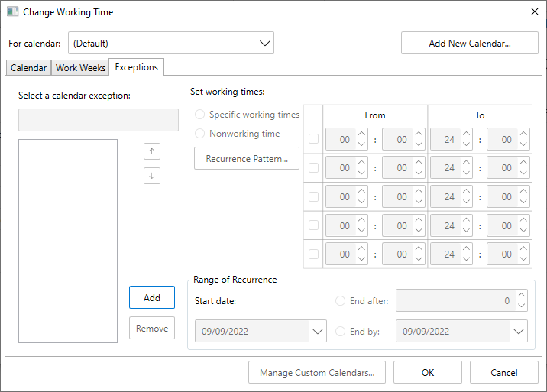547x392 pixels.
Task: Increase the first row From hour spinner
Action: point(362,134)
